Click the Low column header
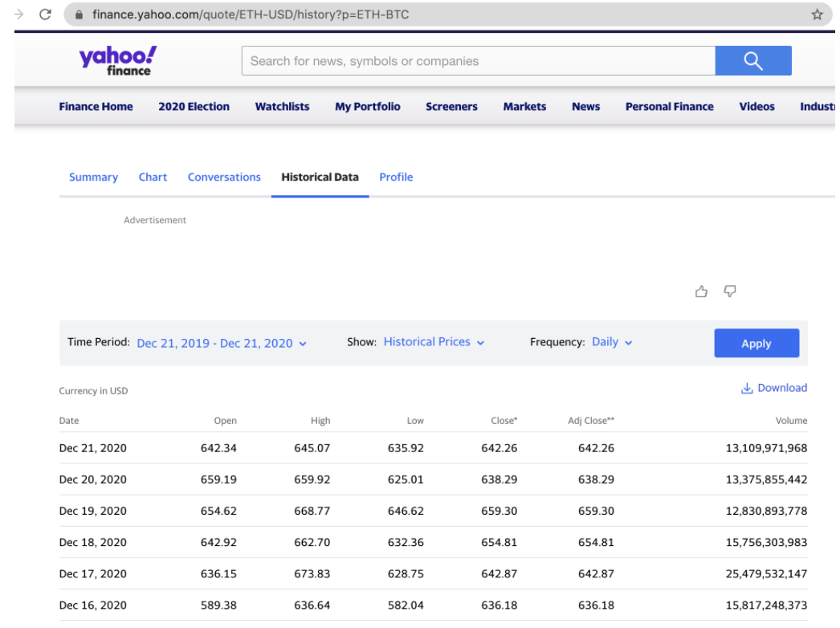This screenshot has height=628, width=840. pyautogui.click(x=415, y=421)
